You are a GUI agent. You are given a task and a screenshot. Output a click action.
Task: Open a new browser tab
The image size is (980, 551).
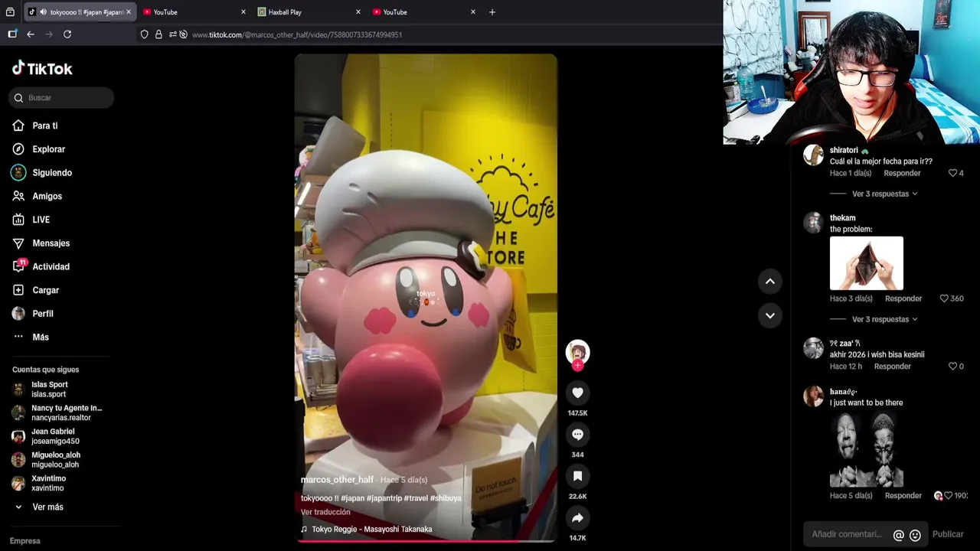(492, 12)
